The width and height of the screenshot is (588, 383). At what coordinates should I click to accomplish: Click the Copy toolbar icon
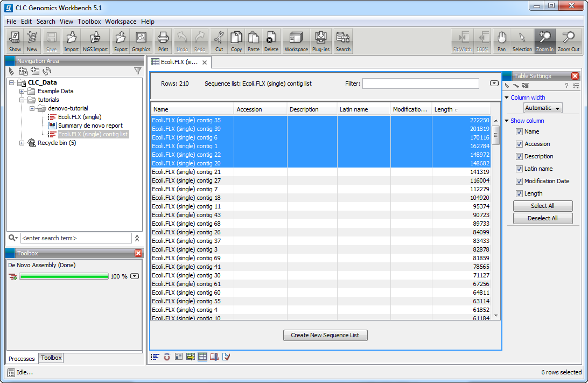click(236, 41)
